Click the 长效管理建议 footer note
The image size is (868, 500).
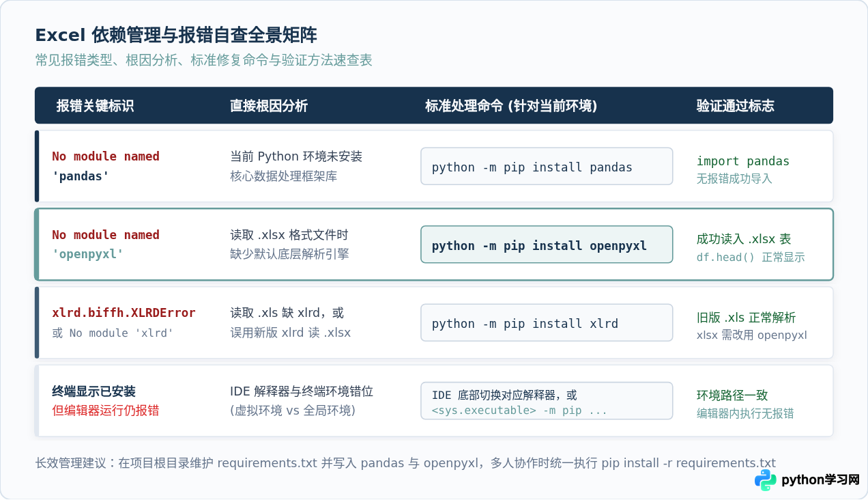click(405, 463)
